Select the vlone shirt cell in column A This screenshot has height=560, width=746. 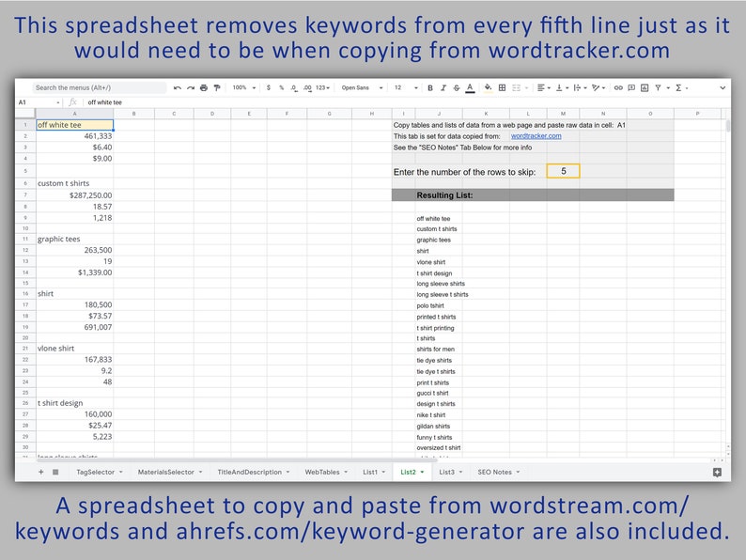pos(75,349)
